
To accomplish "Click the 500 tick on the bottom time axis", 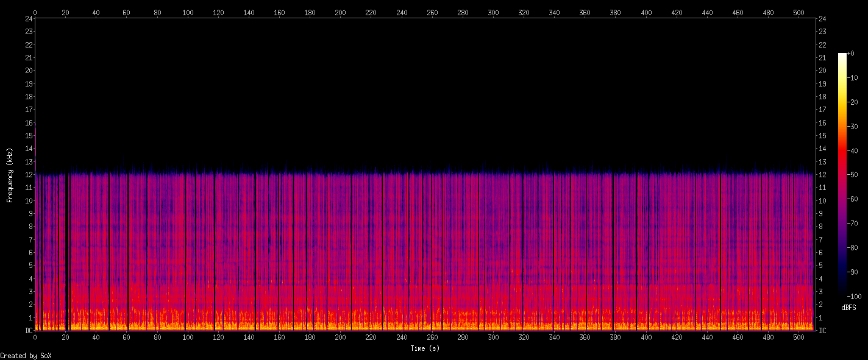I will [799, 337].
